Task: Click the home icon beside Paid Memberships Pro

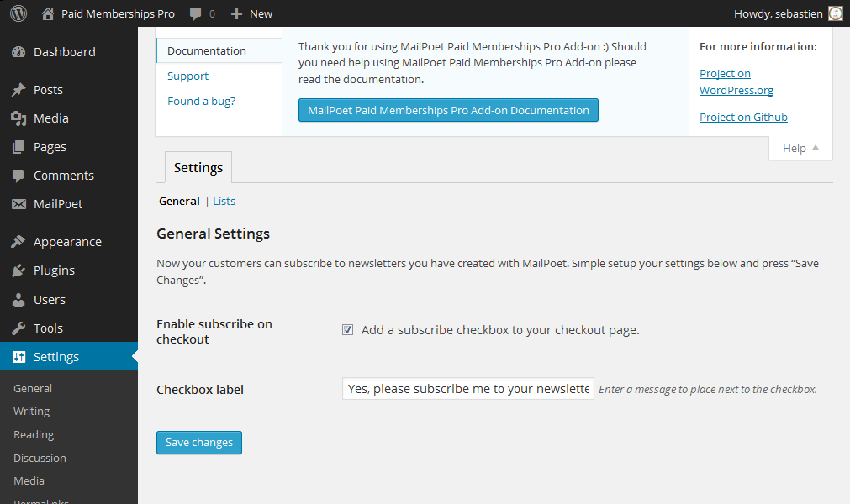Action: tap(48, 13)
